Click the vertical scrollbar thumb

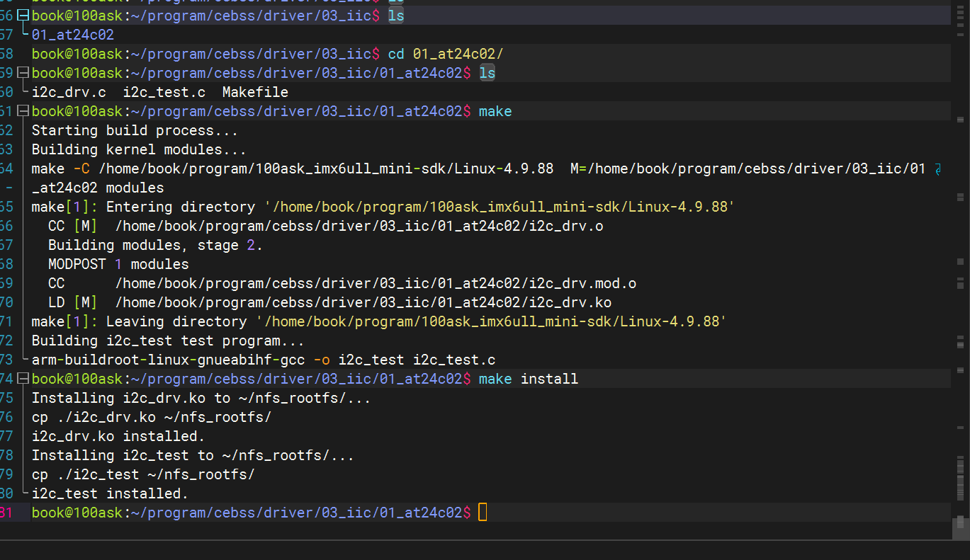pos(960,528)
